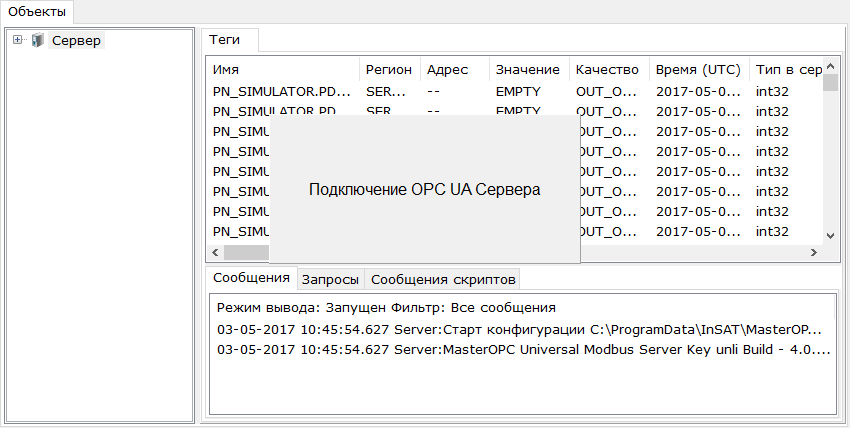The height and width of the screenshot is (428, 850).
Task: Click horizontal scroll right arrow of tags
Action: [814, 252]
